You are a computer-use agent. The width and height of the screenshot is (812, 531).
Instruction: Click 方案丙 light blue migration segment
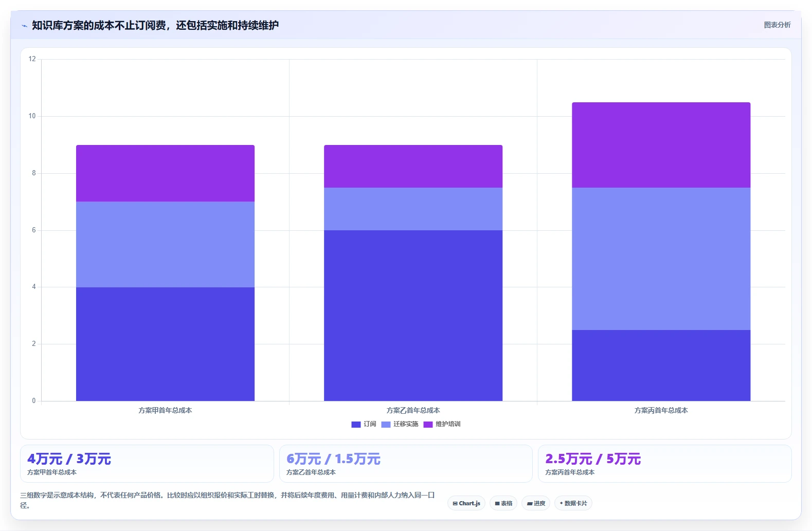pyautogui.click(x=661, y=259)
